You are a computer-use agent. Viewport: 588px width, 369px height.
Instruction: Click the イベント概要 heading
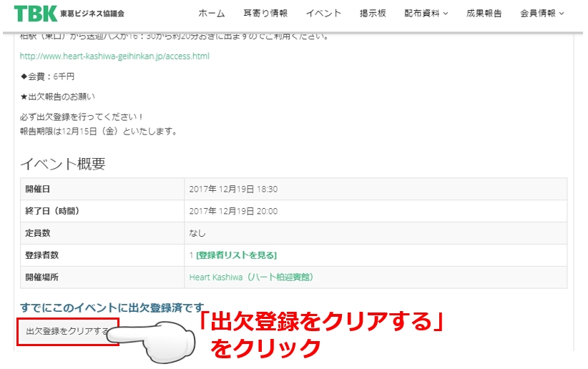(x=63, y=164)
